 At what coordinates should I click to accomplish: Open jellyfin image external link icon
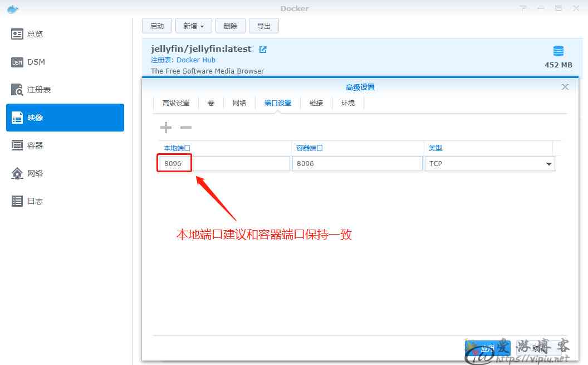(x=263, y=50)
